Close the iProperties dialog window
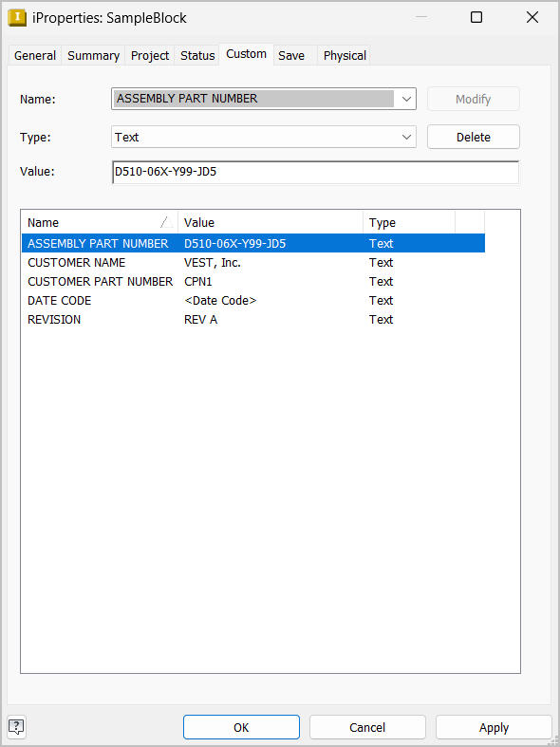This screenshot has height=747, width=560. pyautogui.click(x=532, y=18)
